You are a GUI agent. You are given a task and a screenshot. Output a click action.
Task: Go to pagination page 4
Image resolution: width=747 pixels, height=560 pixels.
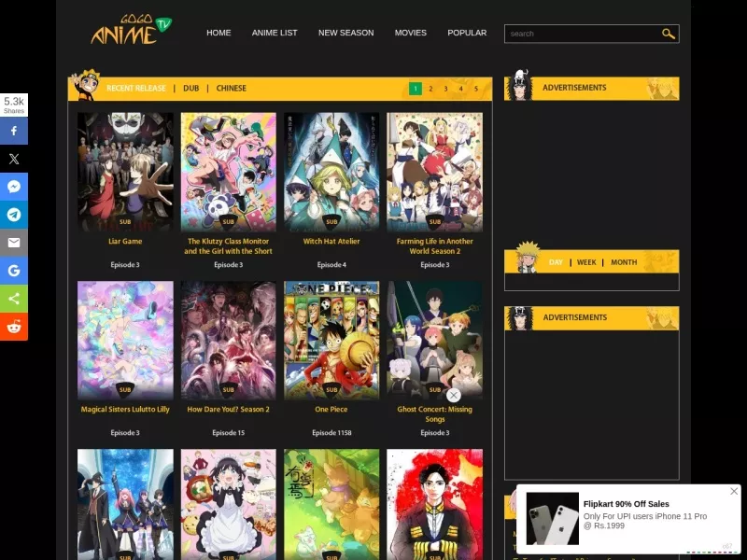point(460,89)
